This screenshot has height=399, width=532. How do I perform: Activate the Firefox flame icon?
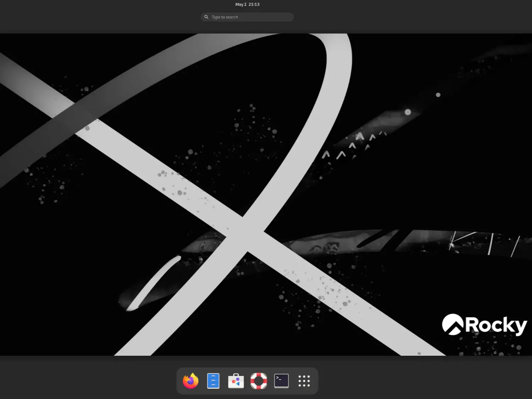point(190,381)
